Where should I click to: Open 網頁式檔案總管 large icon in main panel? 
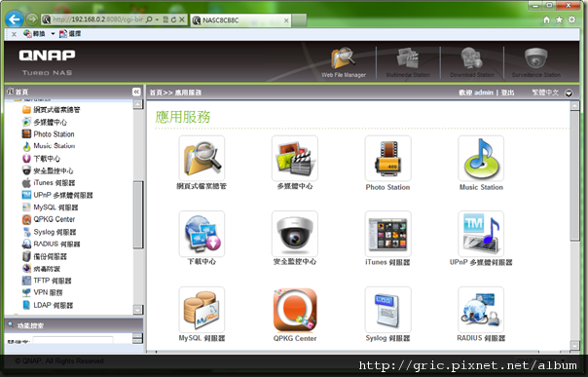[x=202, y=159]
